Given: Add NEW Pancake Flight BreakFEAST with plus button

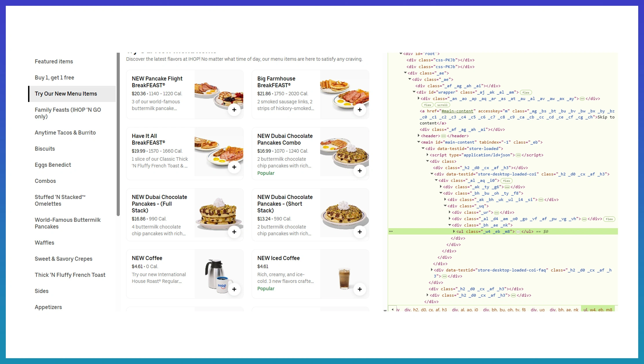Looking at the screenshot, I should 234,110.
